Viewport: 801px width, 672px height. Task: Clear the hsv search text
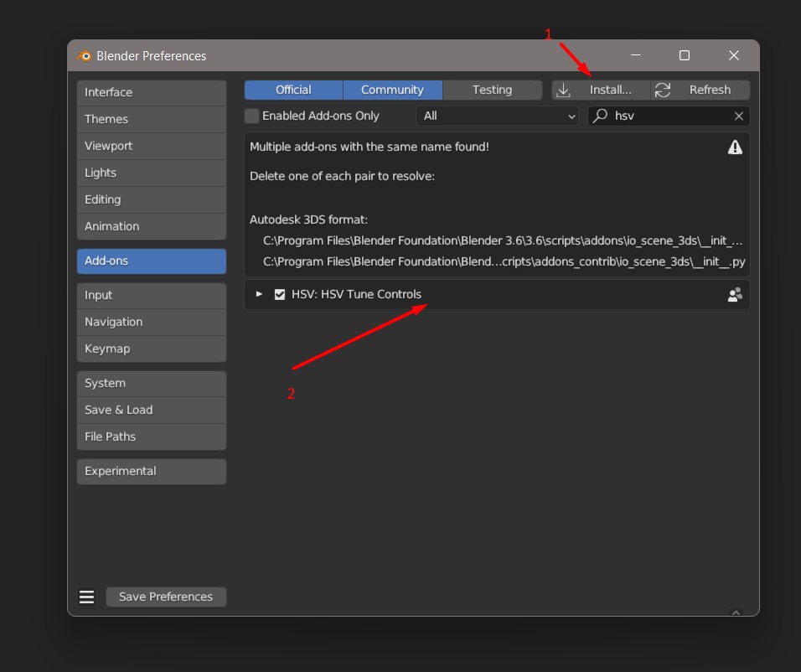pyautogui.click(x=739, y=116)
